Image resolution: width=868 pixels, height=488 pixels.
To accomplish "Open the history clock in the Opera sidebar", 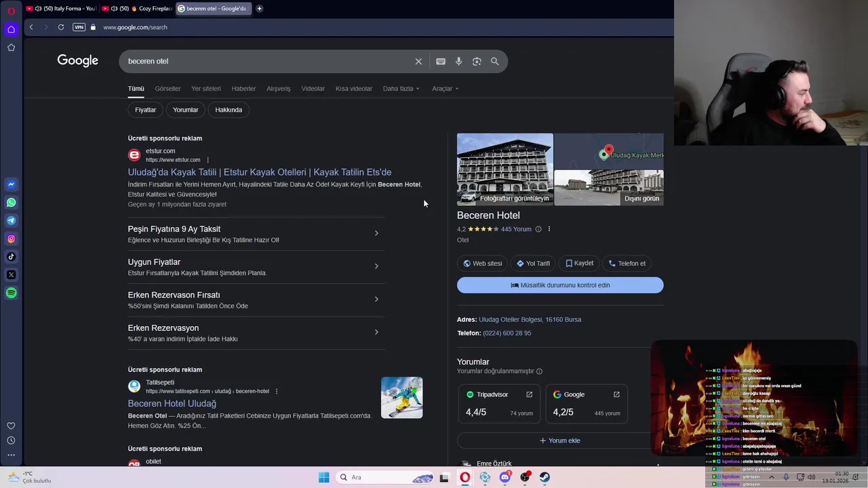I will tap(11, 441).
